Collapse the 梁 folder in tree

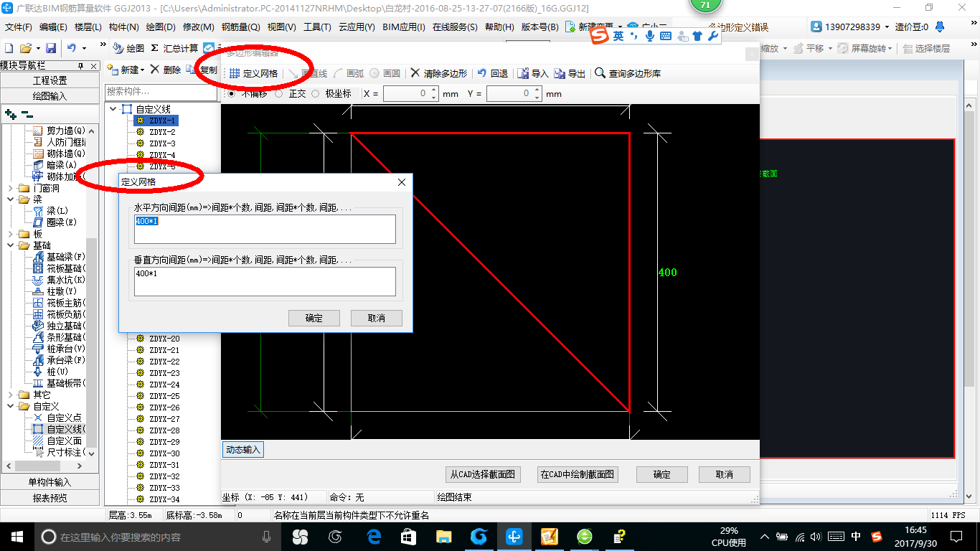pos(11,199)
